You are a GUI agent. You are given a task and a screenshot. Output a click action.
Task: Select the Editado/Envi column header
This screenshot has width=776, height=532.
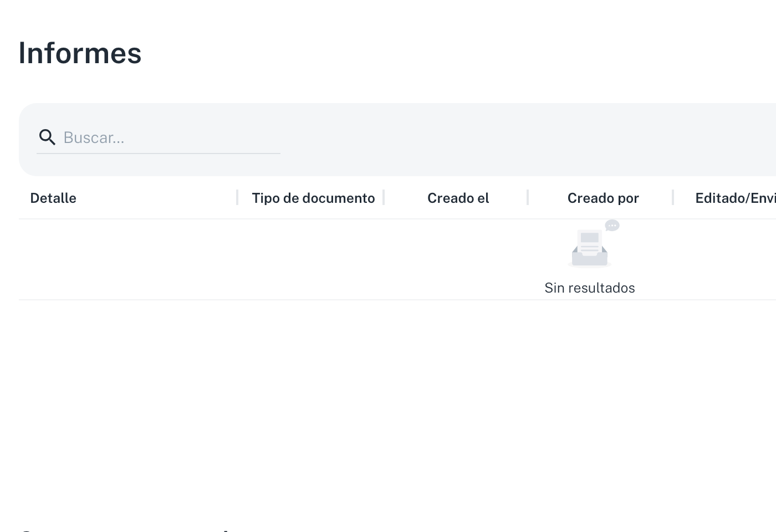click(x=736, y=198)
